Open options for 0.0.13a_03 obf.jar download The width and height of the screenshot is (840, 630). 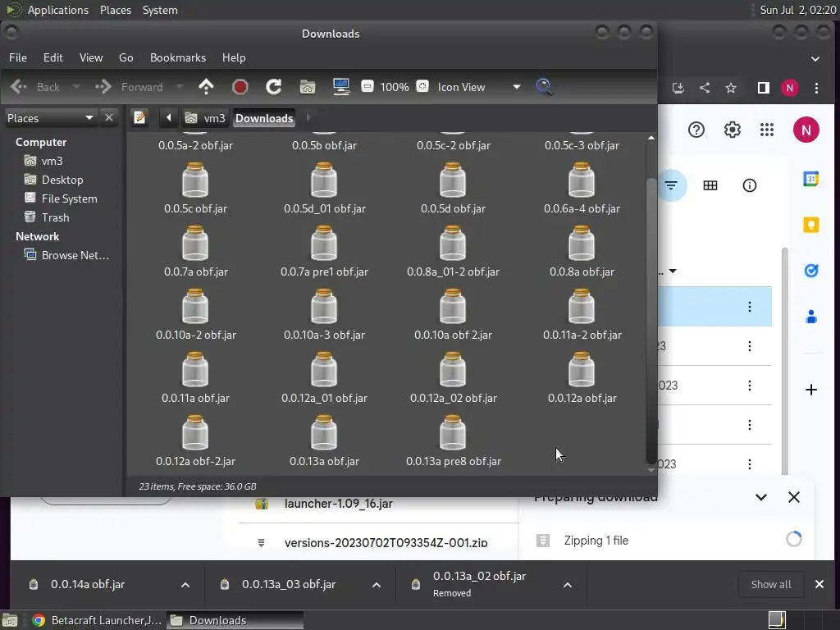pyautogui.click(x=377, y=585)
